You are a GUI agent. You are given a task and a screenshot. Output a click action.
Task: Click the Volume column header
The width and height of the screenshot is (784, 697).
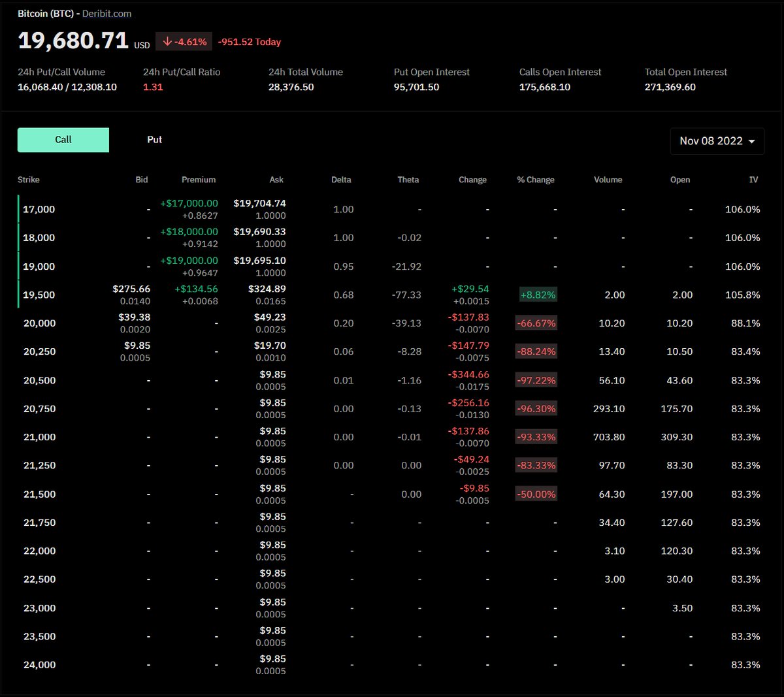[608, 180]
